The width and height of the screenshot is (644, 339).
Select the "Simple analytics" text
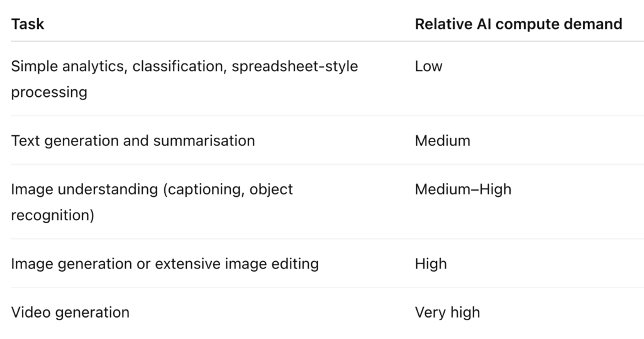69,66
